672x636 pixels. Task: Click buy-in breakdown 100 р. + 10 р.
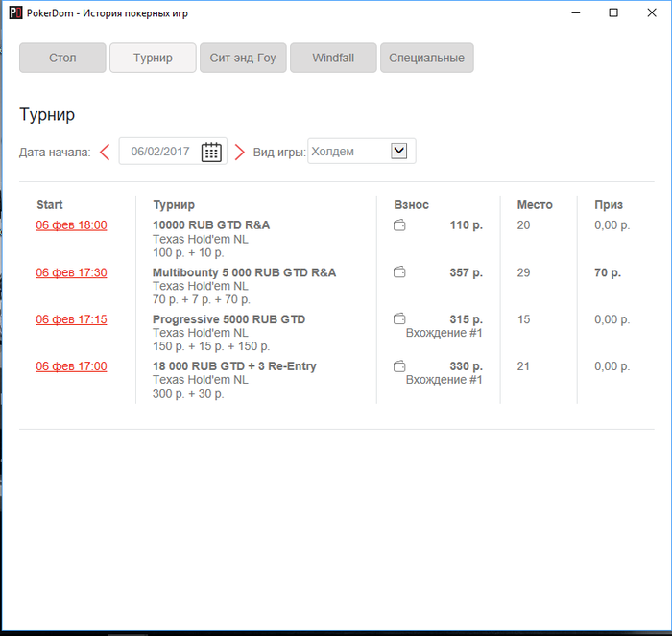point(188,252)
